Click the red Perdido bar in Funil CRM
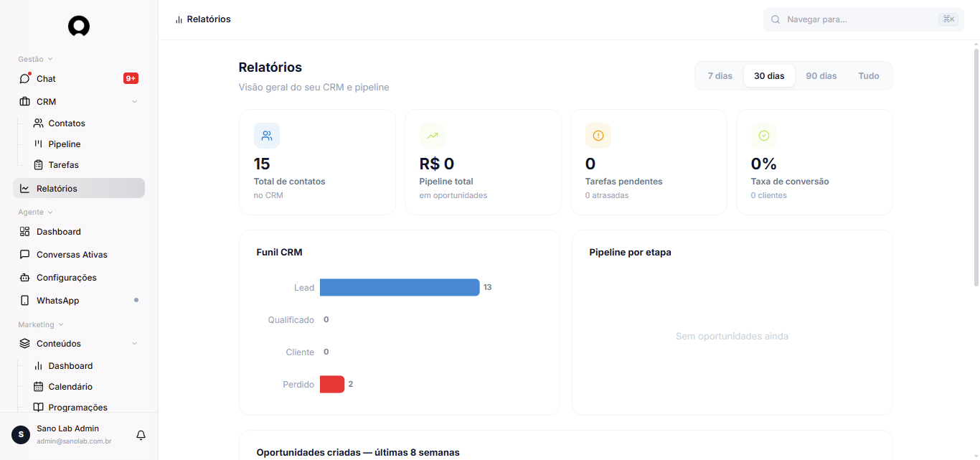980x460 pixels. pyautogui.click(x=332, y=384)
